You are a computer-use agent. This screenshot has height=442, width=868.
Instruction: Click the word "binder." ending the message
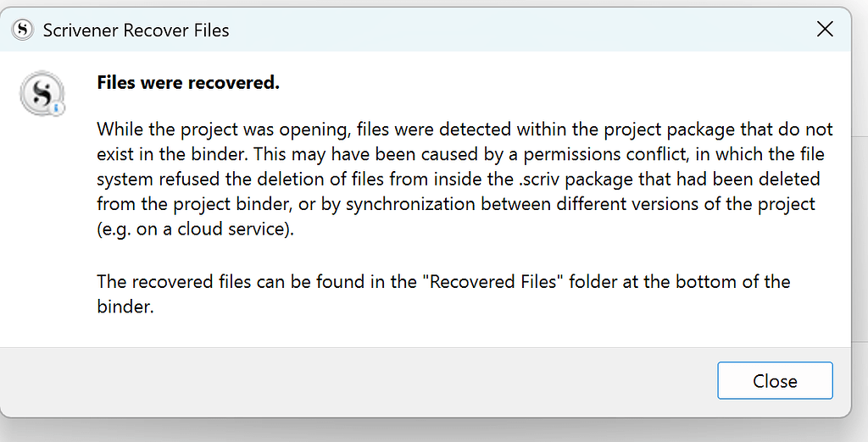[125, 307]
